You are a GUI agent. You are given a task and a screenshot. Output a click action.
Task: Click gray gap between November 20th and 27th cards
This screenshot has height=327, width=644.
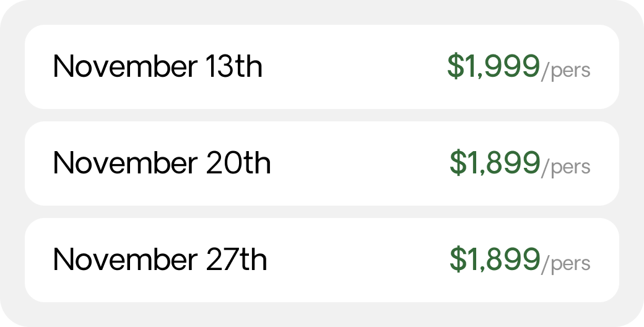click(322, 212)
